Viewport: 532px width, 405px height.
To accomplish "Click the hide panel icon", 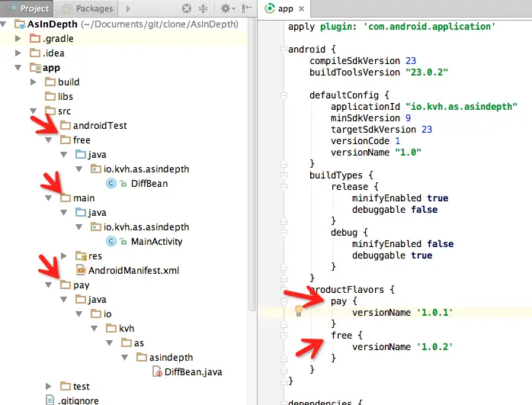I will [247, 8].
